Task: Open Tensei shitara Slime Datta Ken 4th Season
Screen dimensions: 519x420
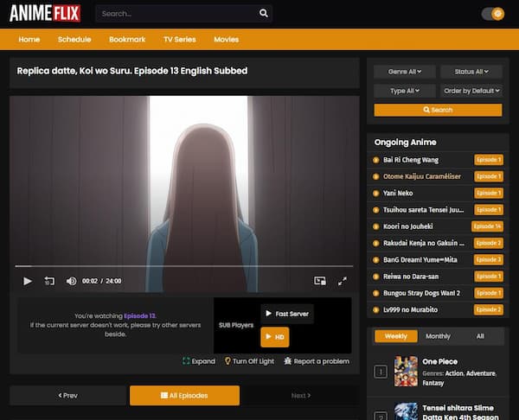Action: point(460,412)
